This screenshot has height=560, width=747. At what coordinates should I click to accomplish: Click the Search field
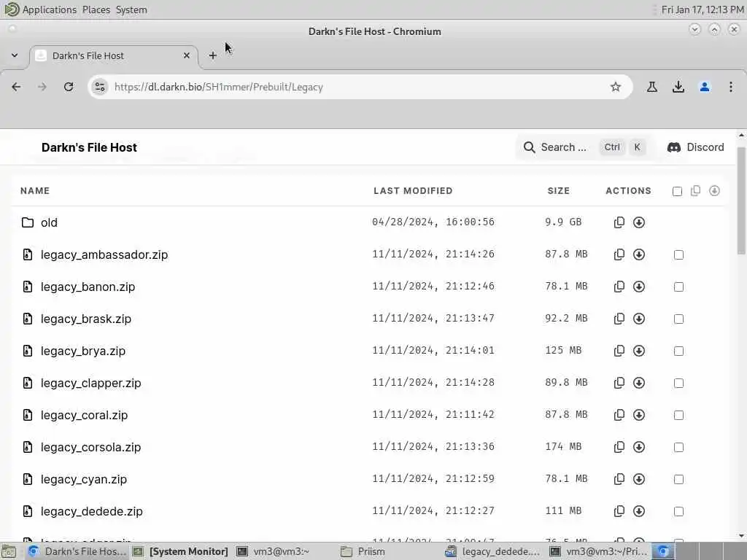coord(585,147)
